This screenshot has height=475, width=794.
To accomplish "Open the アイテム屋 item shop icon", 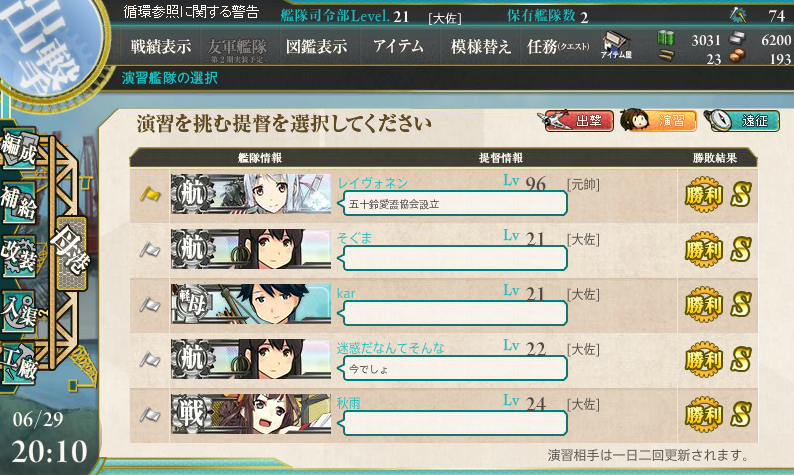I will (x=616, y=45).
